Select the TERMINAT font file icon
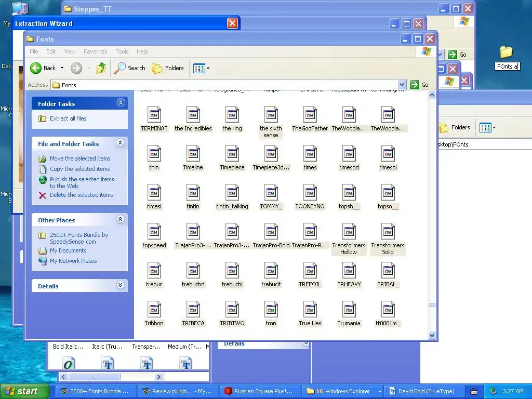The width and height of the screenshot is (532, 399). pyautogui.click(x=154, y=114)
